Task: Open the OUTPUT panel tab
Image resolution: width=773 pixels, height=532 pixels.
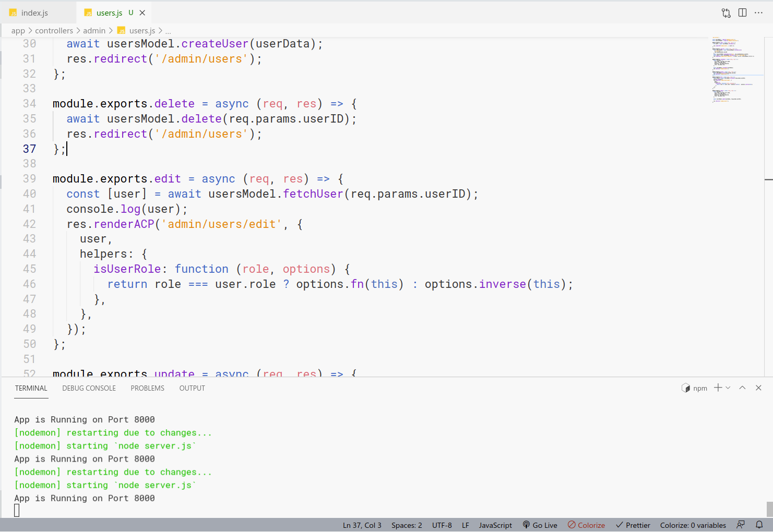Action: point(192,388)
